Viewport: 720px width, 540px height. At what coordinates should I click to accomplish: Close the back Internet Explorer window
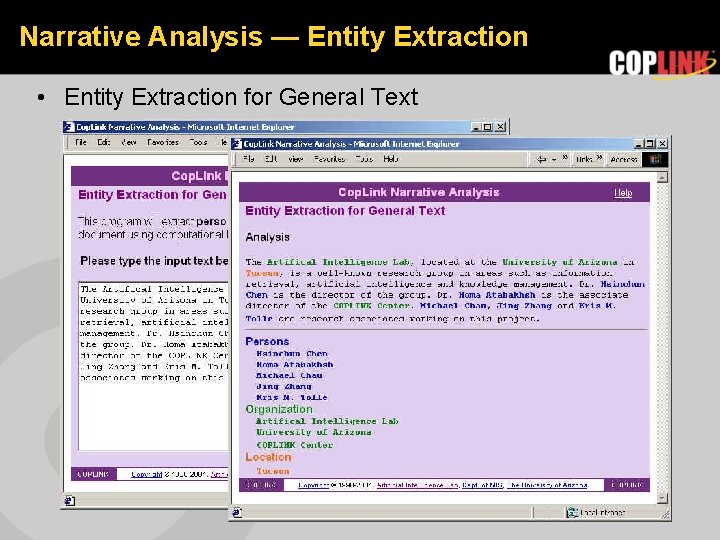(x=501, y=127)
